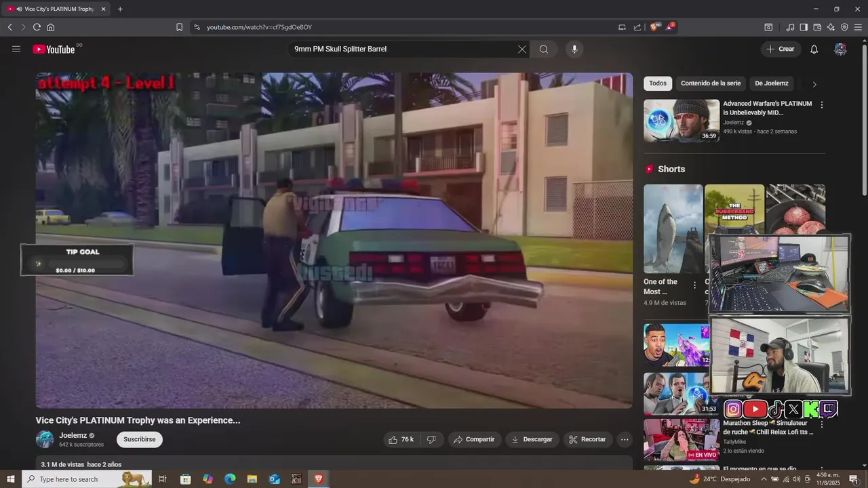Open options for Advanced Warfare's PLATINUM video
Image resolution: width=868 pixels, height=488 pixels.
[822, 105]
